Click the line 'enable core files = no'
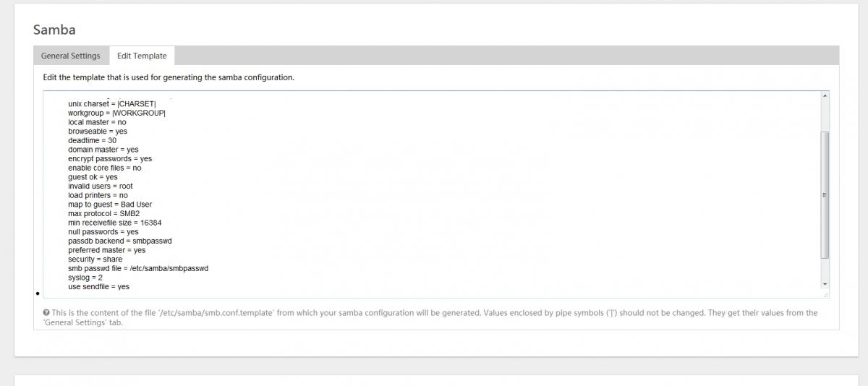Viewport: 868px width, 386px height. (104, 168)
